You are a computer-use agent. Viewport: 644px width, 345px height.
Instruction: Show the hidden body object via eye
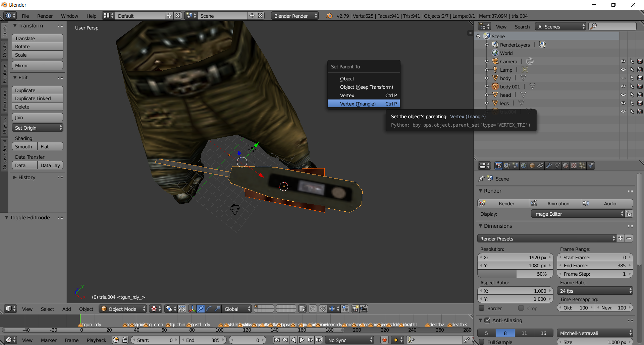point(623,78)
